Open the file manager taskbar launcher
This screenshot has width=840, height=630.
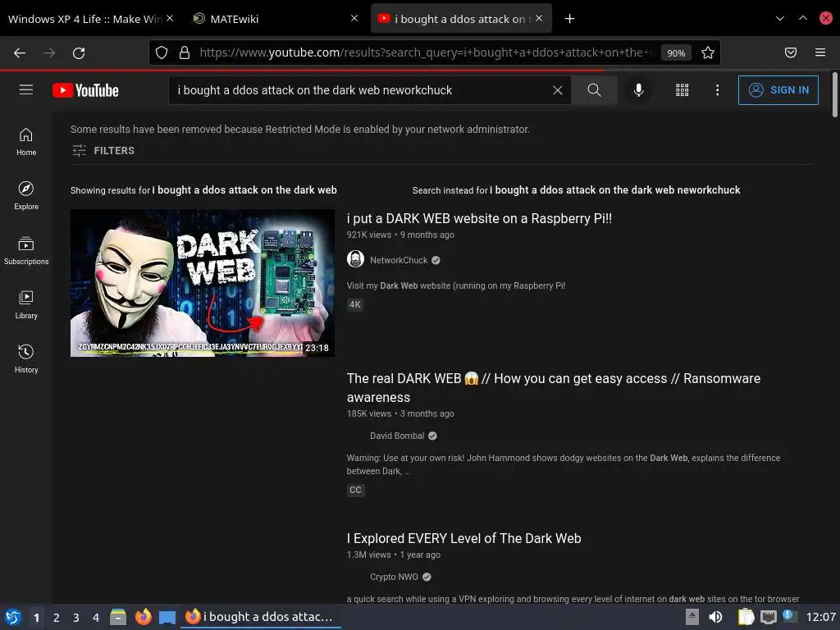click(118, 617)
